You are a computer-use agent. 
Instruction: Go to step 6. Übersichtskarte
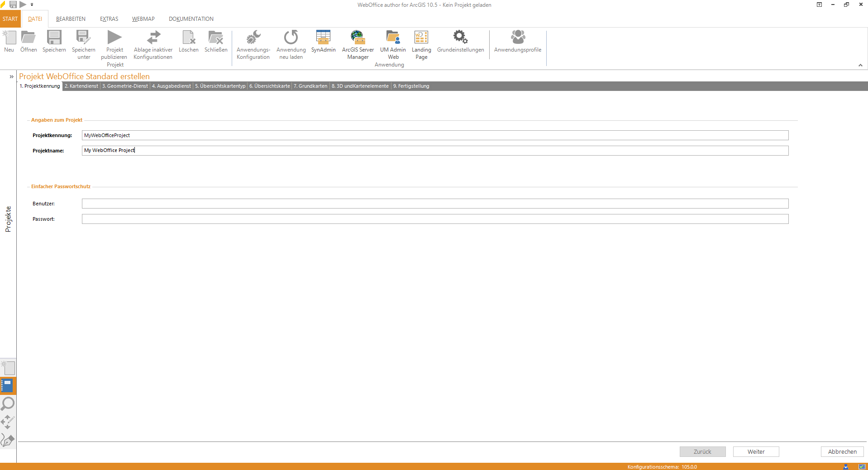[270, 86]
